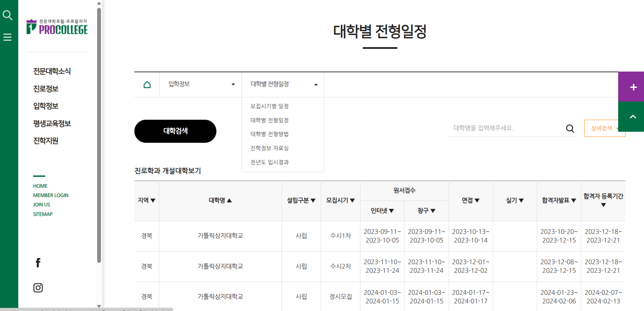Open 전문대학소식 in sidebar navigation
This screenshot has height=311, width=644.
pos(52,71)
